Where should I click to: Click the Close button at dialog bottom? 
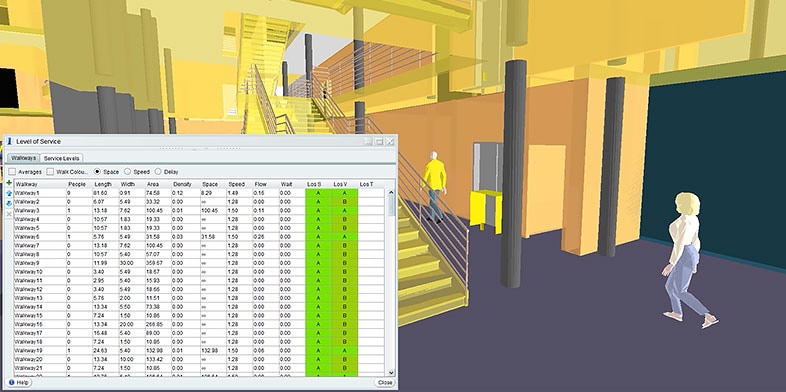[x=385, y=382]
